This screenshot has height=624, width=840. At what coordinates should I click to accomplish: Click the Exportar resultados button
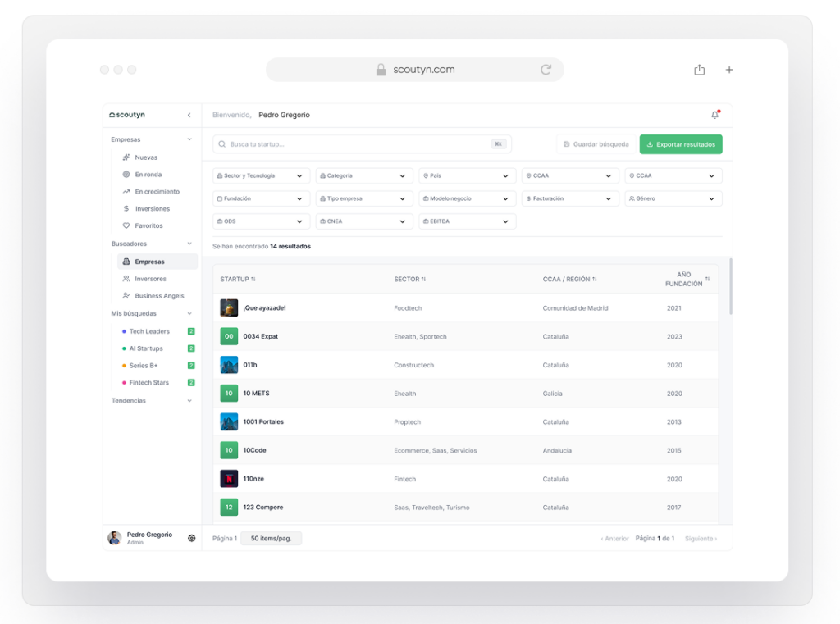click(x=681, y=143)
